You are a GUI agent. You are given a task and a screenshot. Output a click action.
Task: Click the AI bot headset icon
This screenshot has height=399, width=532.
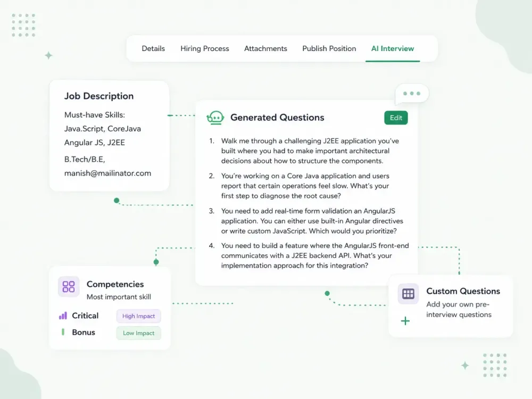[215, 118]
